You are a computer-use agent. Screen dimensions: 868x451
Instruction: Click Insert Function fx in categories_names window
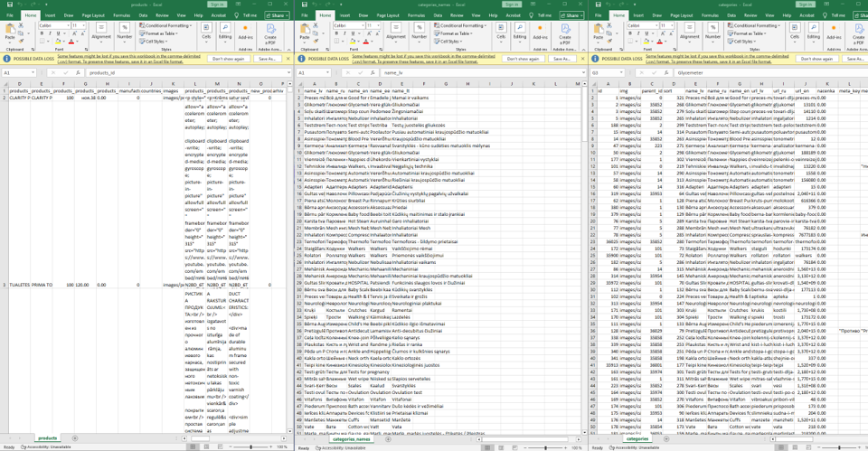coord(373,72)
